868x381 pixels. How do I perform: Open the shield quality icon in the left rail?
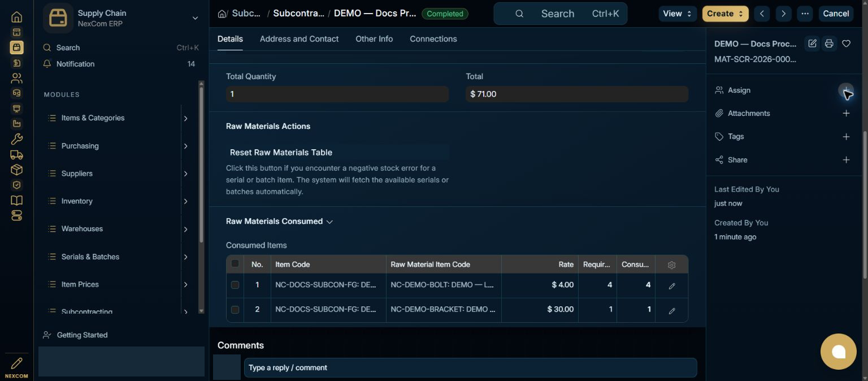(x=16, y=185)
